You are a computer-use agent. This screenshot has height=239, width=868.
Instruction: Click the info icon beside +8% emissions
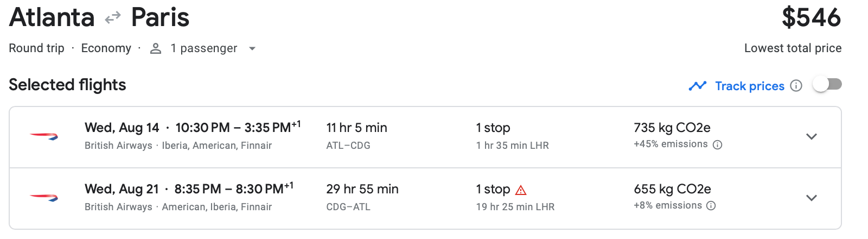pos(711,206)
